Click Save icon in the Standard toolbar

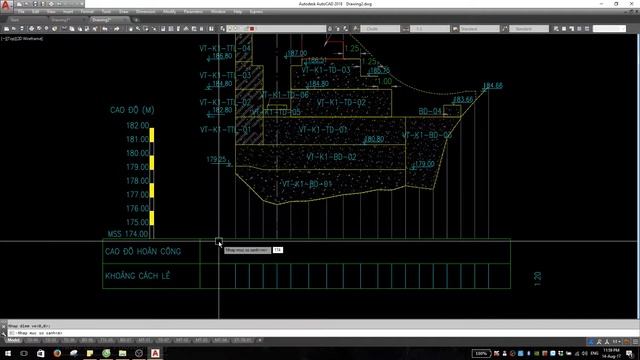pyautogui.click(x=22, y=29)
